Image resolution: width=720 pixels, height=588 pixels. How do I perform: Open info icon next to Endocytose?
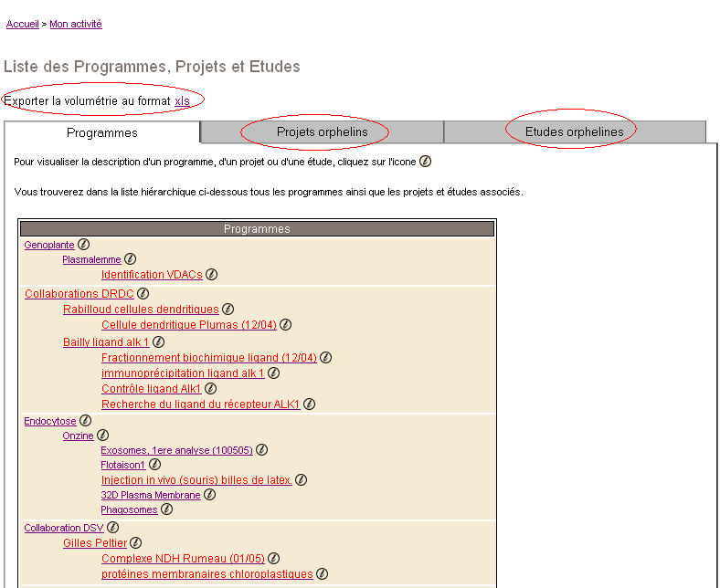point(86,421)
